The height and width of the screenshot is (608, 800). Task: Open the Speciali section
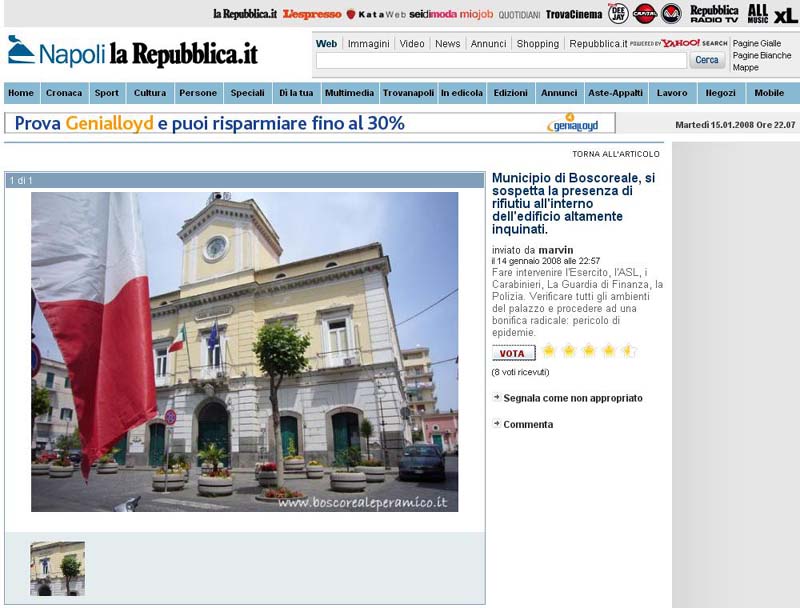(247, 93)
